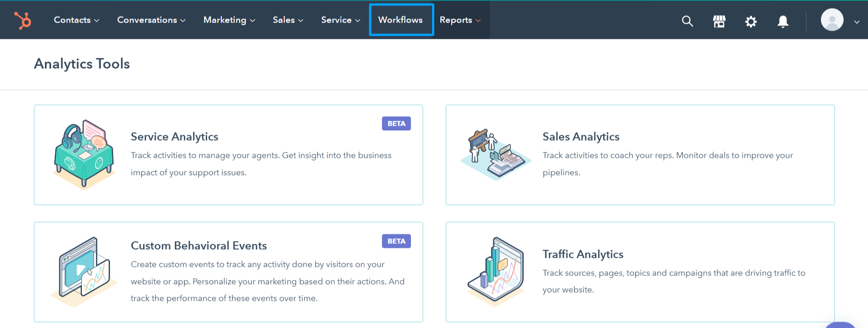Open the search magnifier icon

coord(687,21)
